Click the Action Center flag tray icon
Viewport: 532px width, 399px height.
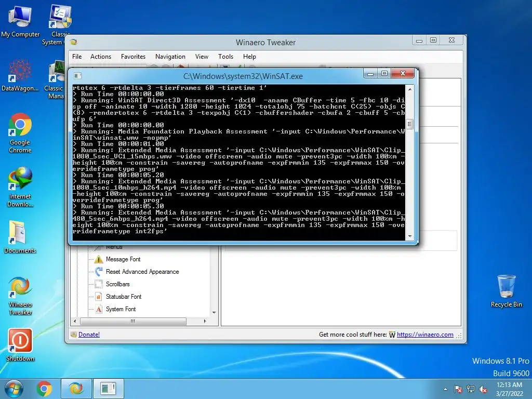458,389
